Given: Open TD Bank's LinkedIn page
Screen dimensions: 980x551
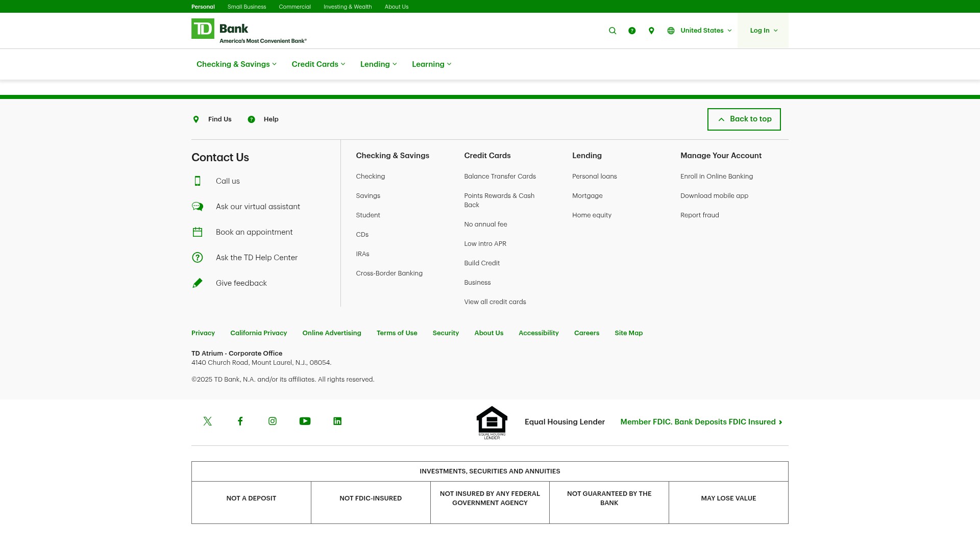Looking at the screenshot, I should (x=337, y=421).
